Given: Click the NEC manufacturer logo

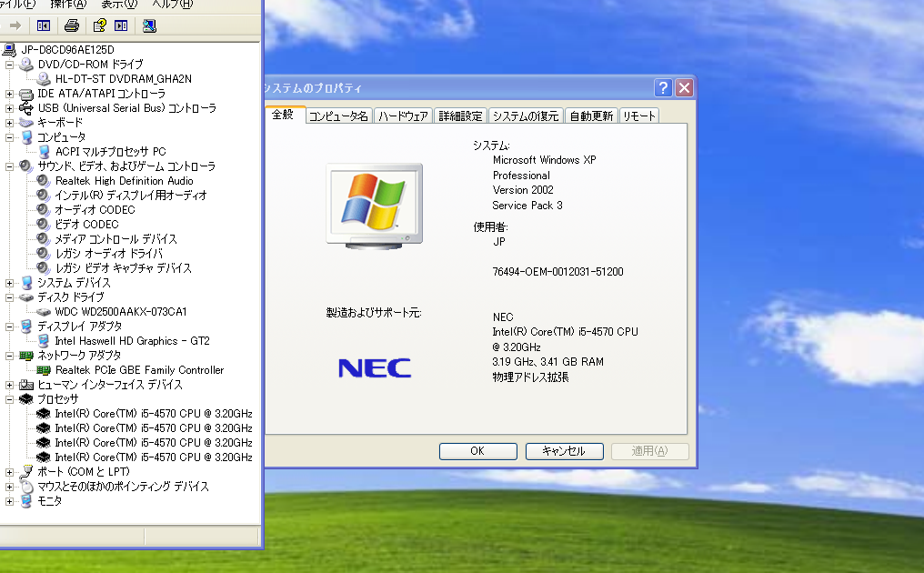Looking at the screenshot, I should [375, 368].
